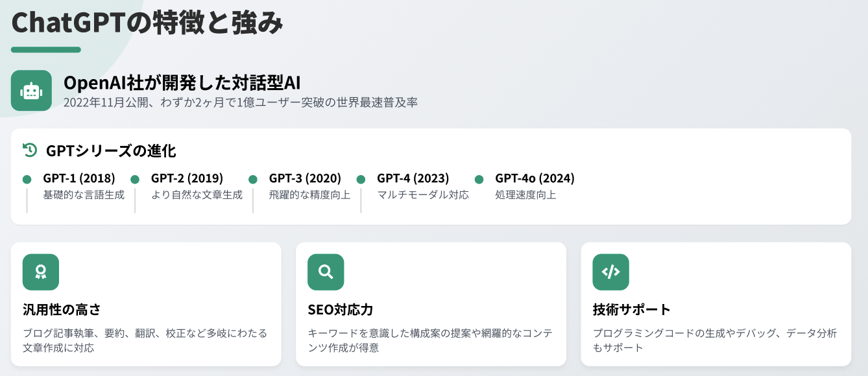Click the description より自然な文章生成
Screen dimensions: 868x376
click(197, 194)
